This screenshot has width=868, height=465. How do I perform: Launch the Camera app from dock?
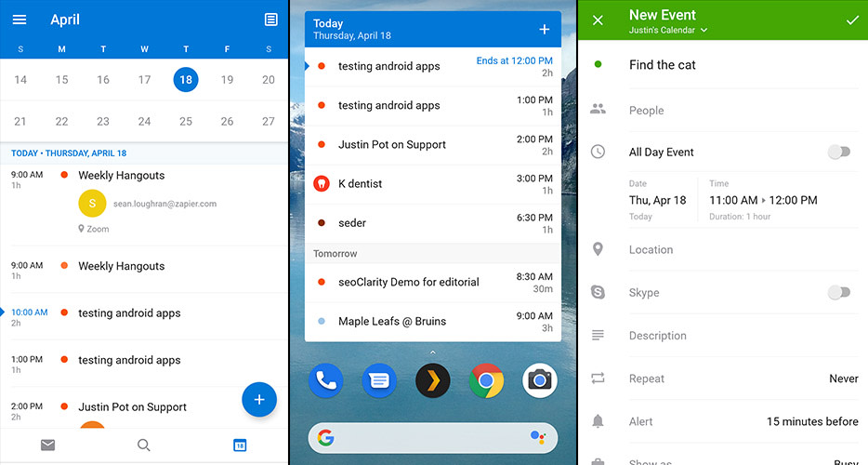point(540,379)
